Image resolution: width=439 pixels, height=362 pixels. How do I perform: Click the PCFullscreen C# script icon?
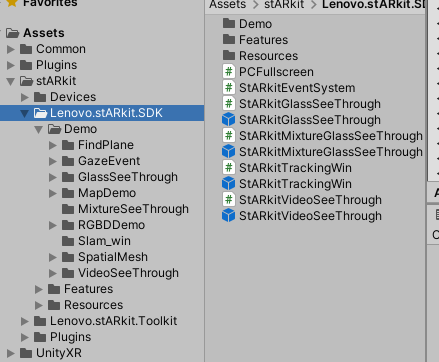coord(229,72)
